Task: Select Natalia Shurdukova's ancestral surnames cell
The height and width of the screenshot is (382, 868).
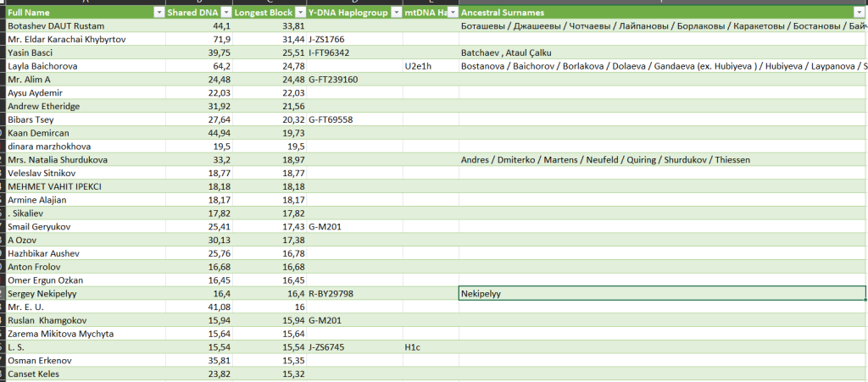Action: tap(661, 160)
